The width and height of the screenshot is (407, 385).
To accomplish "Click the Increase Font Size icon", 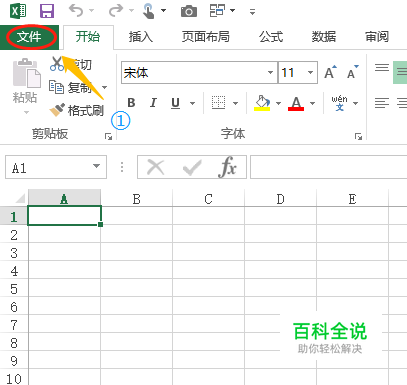I will 330,72.
